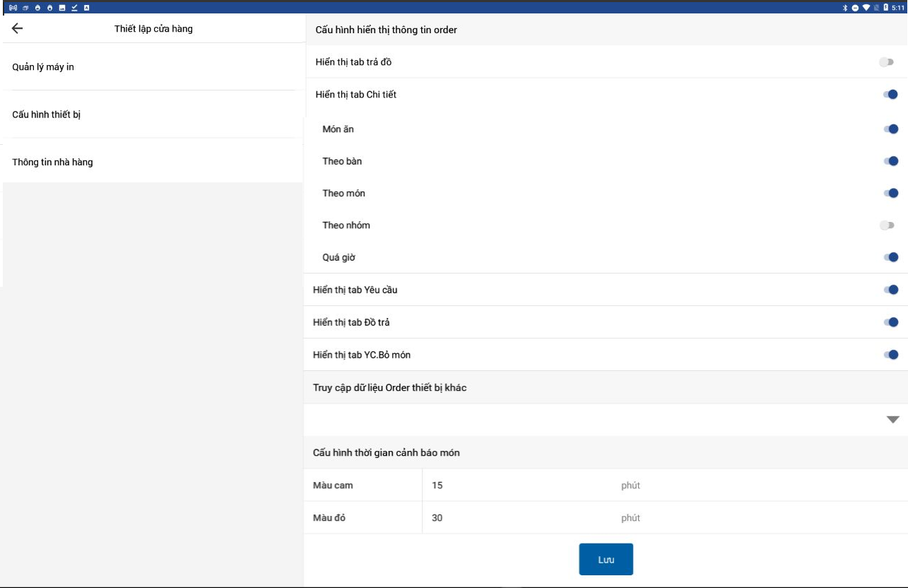Click Cấu hình thời gian cảnh báo món header
This screenshot has width=908, height=588.
click(x=387, y=452)
